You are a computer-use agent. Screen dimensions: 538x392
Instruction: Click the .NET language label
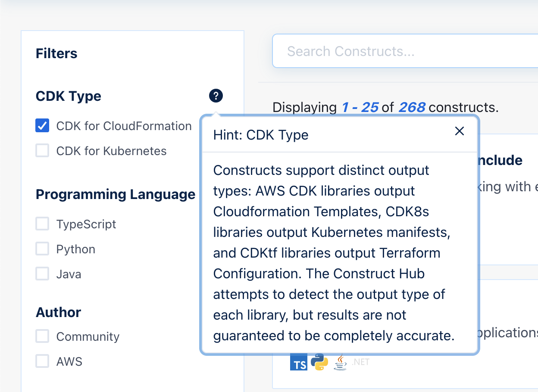[x=360, y=362]
